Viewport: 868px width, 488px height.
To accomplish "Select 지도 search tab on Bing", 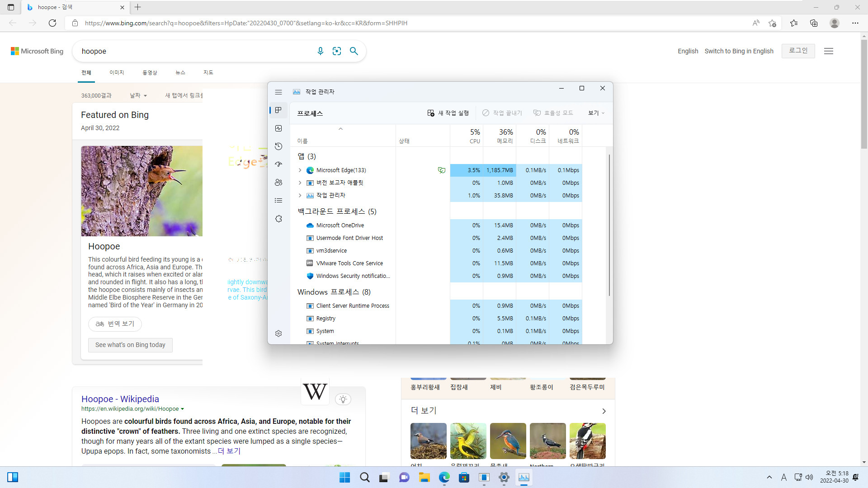I will [208, 73].
